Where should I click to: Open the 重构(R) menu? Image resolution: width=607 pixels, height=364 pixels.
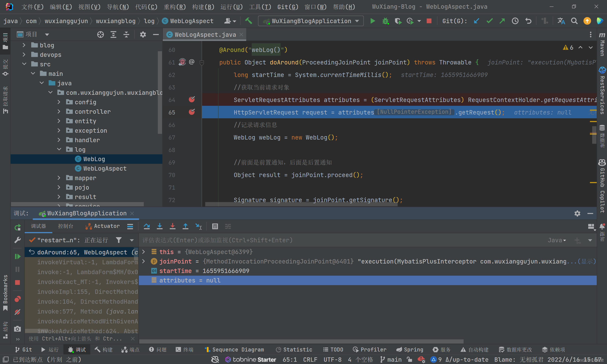click(175, 7)
